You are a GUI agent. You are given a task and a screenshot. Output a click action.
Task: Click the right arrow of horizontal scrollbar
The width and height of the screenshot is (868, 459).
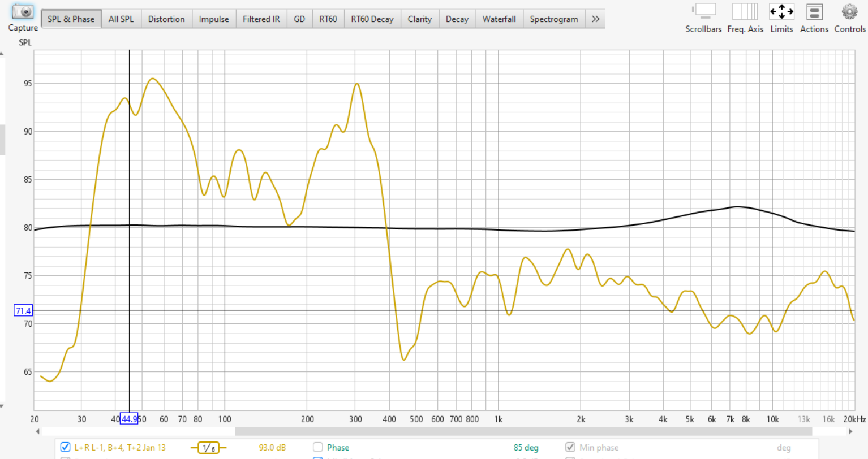(x=850, y=431)
